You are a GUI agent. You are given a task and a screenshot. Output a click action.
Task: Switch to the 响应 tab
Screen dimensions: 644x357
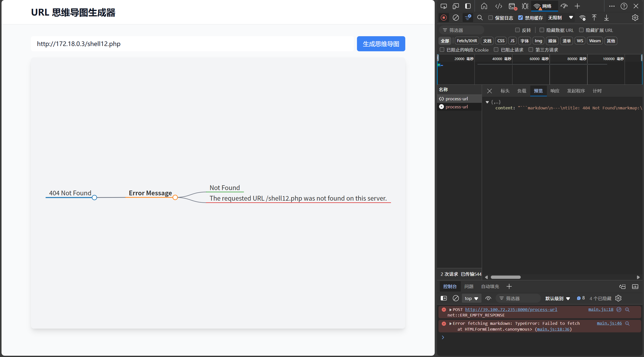[x=555, y=91]
